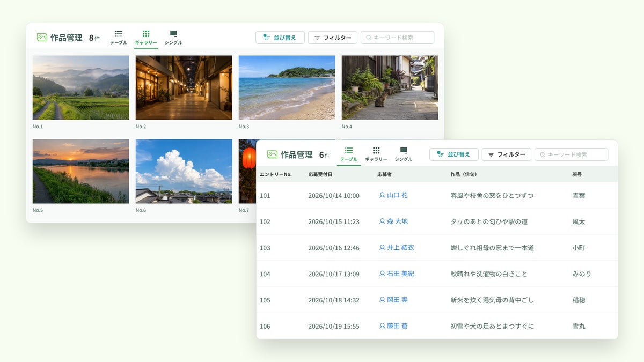644x362 pixels.
Task: Open alley with cat thumbnail No.4
Action: tap(390, 87)
